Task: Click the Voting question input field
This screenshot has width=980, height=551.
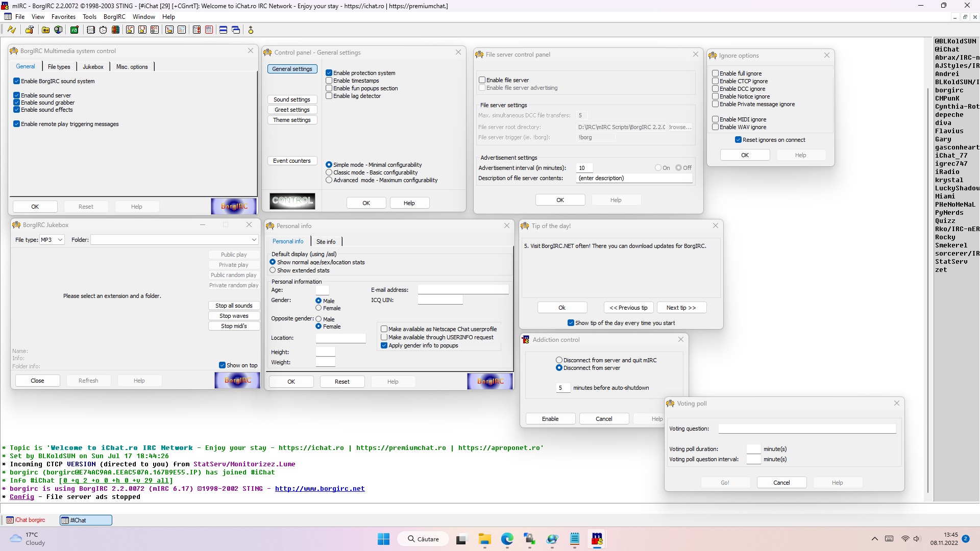Action: [807, 429]
